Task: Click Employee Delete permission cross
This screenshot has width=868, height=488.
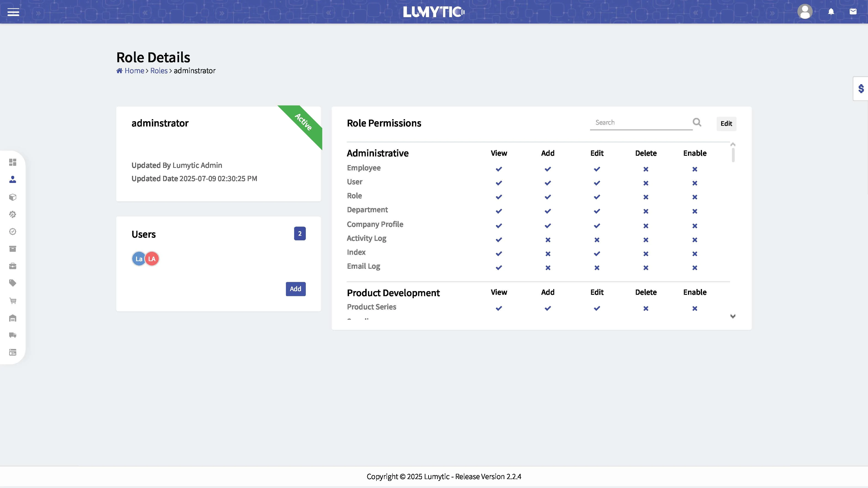Action: [646, 169]
